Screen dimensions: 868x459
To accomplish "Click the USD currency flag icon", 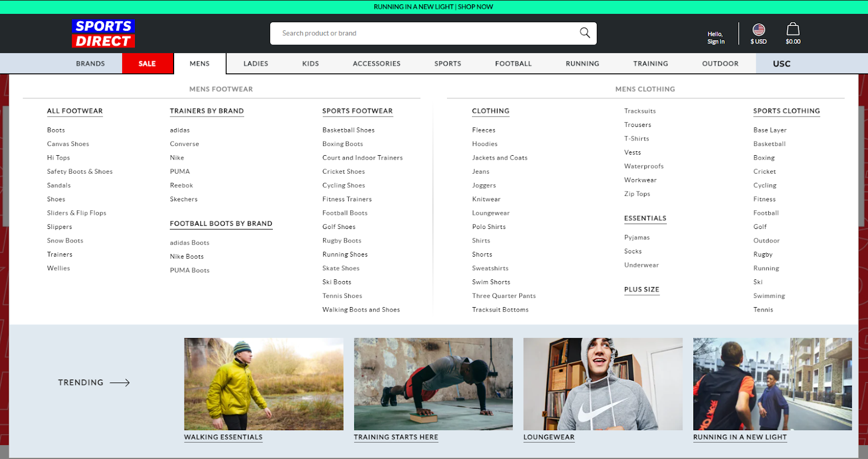I will [758, 30].
